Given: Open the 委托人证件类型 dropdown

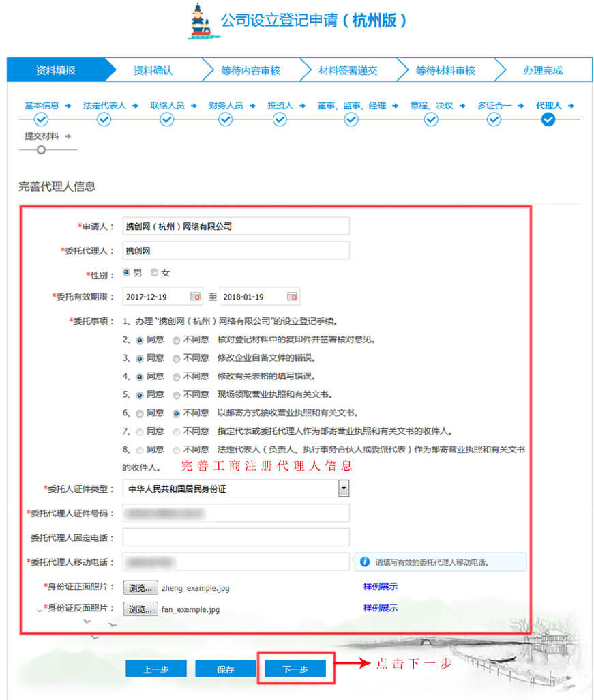Looking at the screenshot, I should coord(343,488).
